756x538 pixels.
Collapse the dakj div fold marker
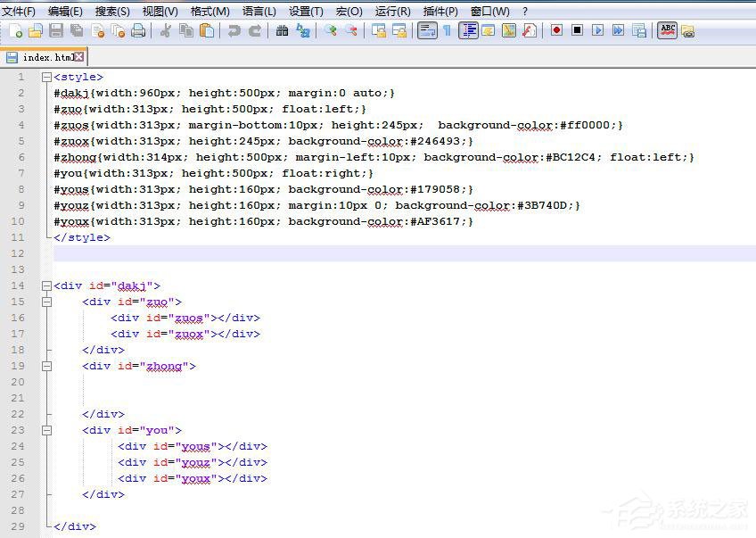pos(46,286)
